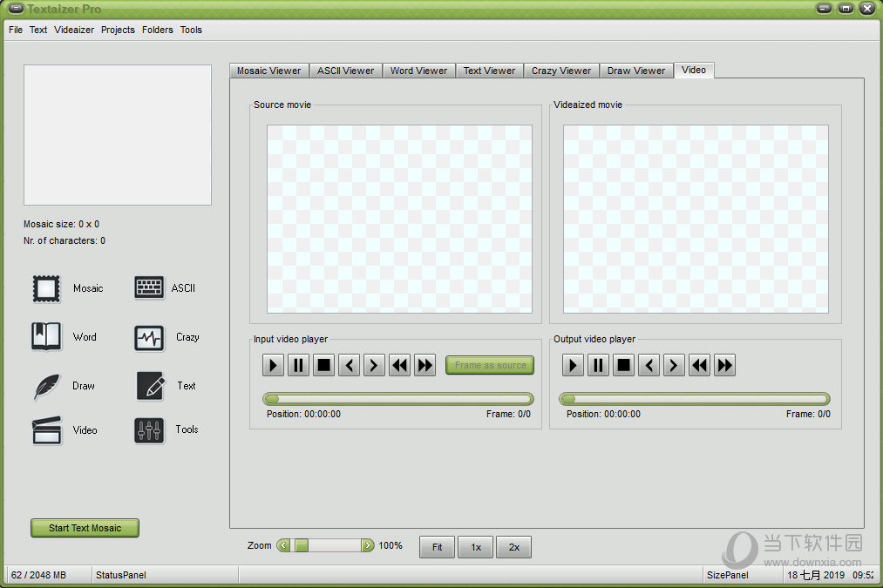Rewind the input video
The height and width of the screenshot is (588, 883).
[400, 366]
